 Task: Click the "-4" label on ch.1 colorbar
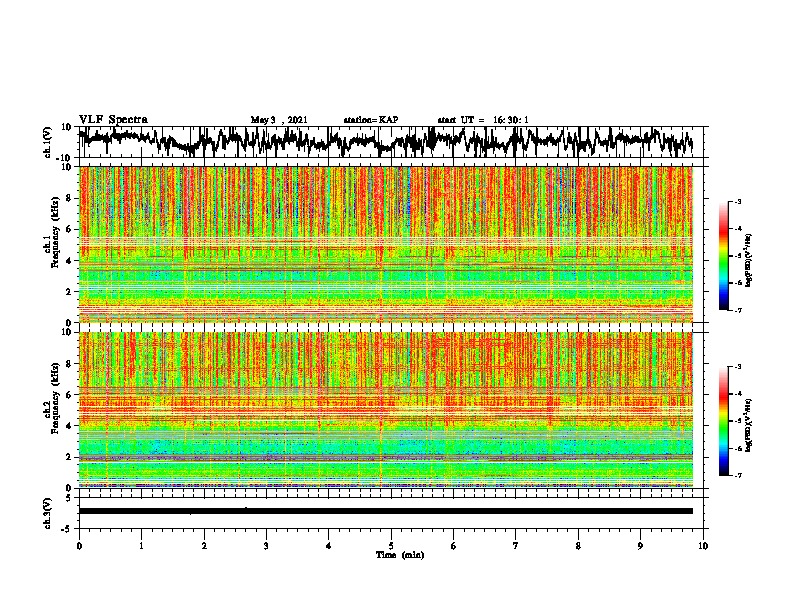tap(738, 229)
